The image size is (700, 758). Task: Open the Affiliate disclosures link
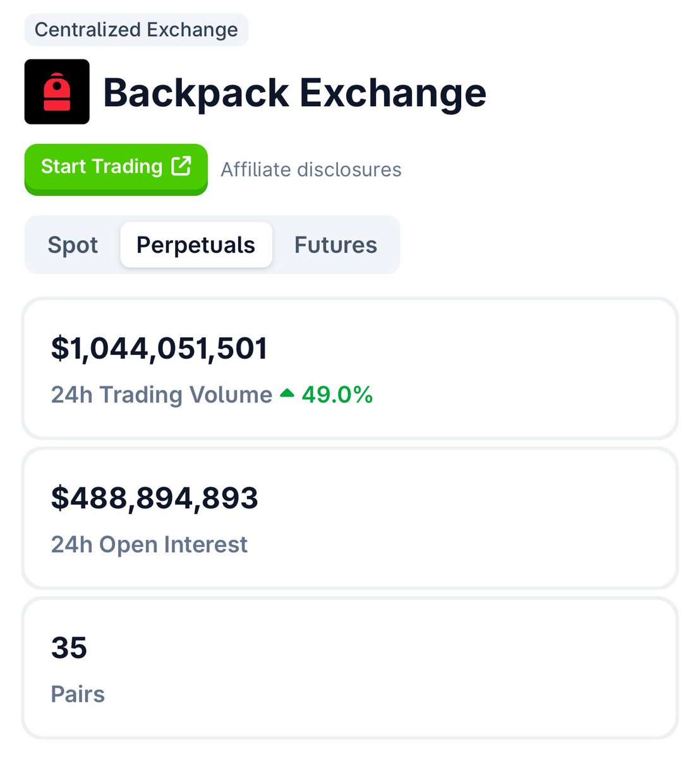click(311, 169)
